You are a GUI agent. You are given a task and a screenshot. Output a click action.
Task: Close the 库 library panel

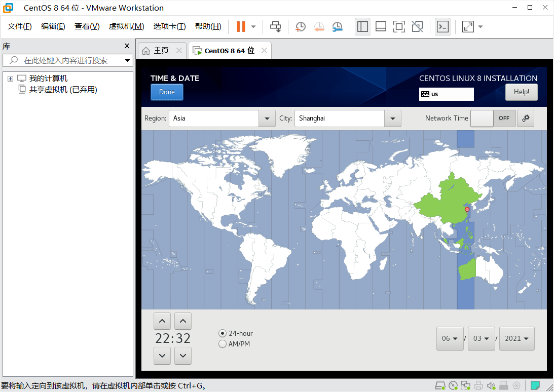[x=127, y=46]
